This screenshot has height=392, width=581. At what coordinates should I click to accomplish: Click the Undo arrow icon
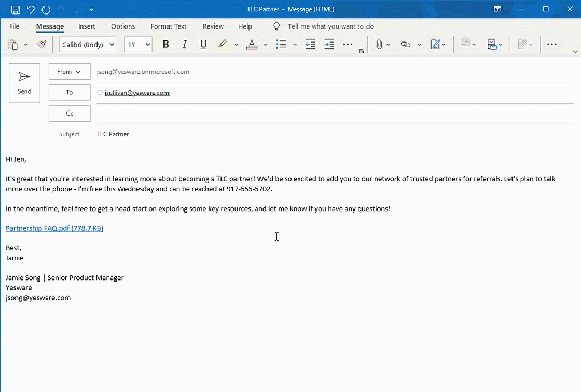click(x=31, y=9)
